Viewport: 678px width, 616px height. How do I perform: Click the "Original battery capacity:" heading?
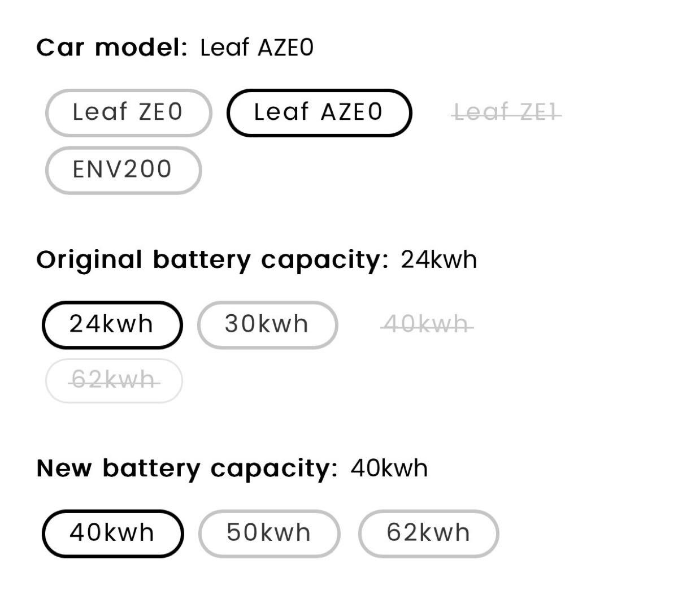[212, 260]
